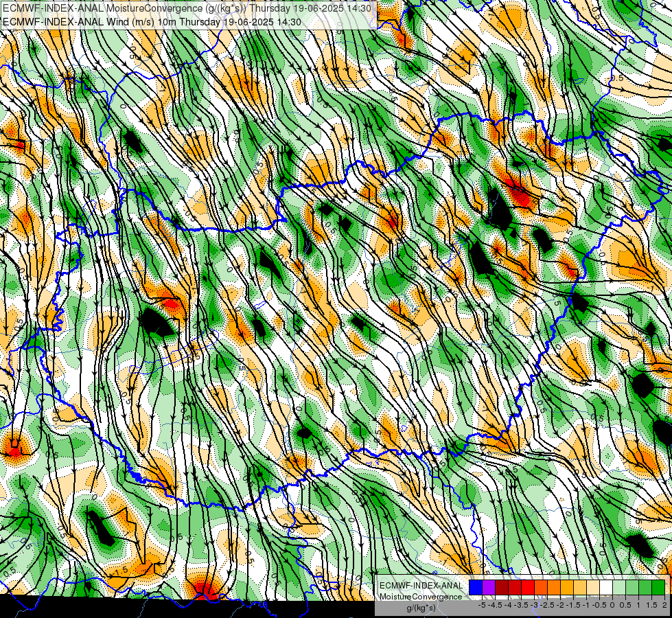Click the legend text MoistureConvergence
This screenshot has width=672, height=618.
click(421, 597)
